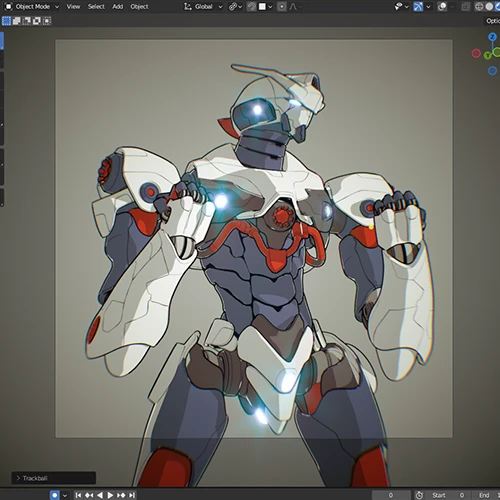Open the View menu
500x500 pixels.
pyautogui.click(x=73, y=6)
